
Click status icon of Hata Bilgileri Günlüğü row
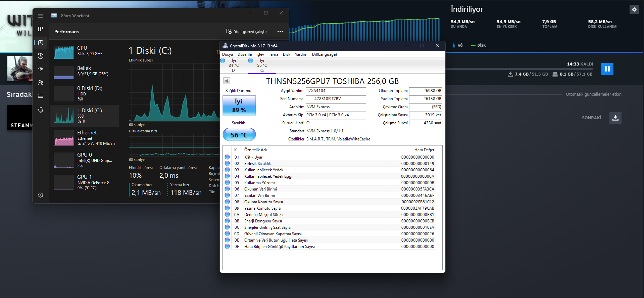coord(227,247)
